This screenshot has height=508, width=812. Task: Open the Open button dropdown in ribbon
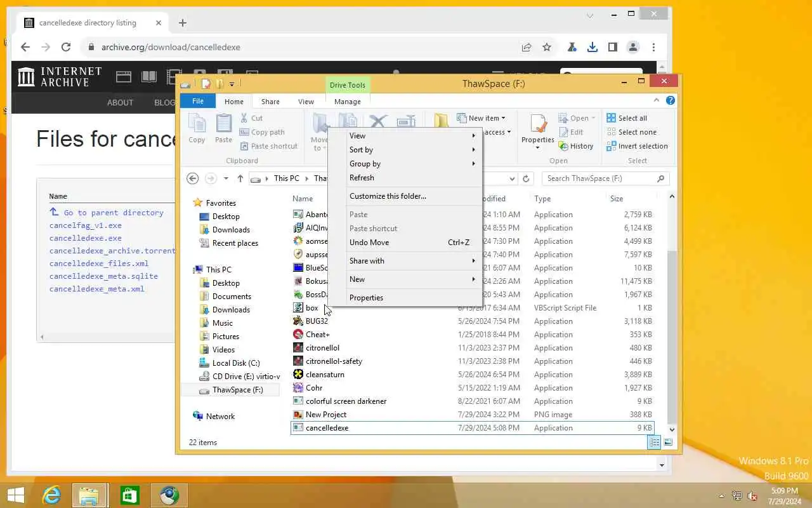click(x=593, y=118)
